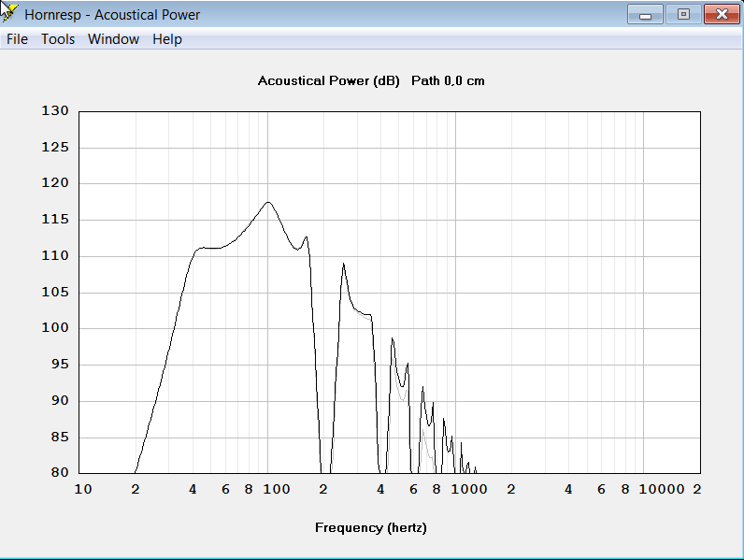Click the 95 value on vertical axis
This screenshot has height=560, width=744.
pyautogui.click(x=60, y=364)
